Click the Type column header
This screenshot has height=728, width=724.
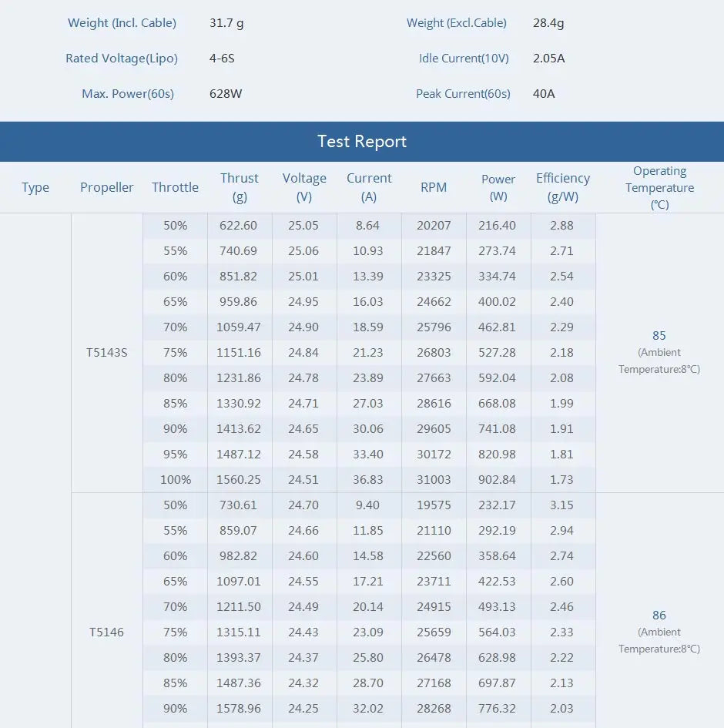click(35, 187)
